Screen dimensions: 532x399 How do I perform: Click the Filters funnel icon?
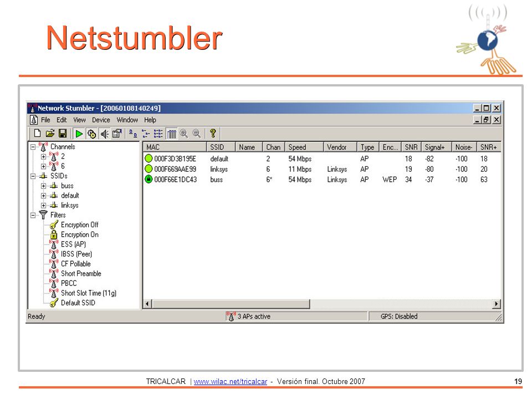43,215
